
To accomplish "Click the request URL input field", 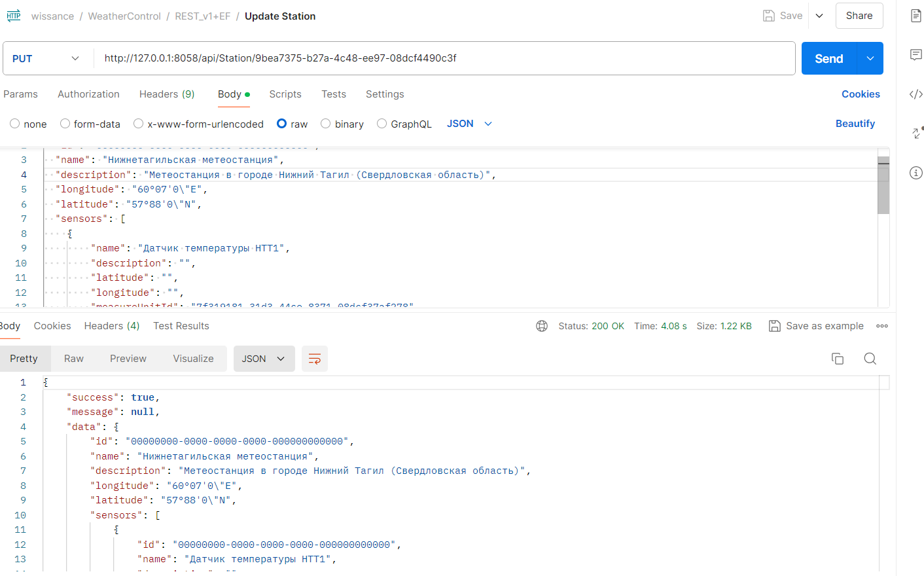I will tap(445, 58).
